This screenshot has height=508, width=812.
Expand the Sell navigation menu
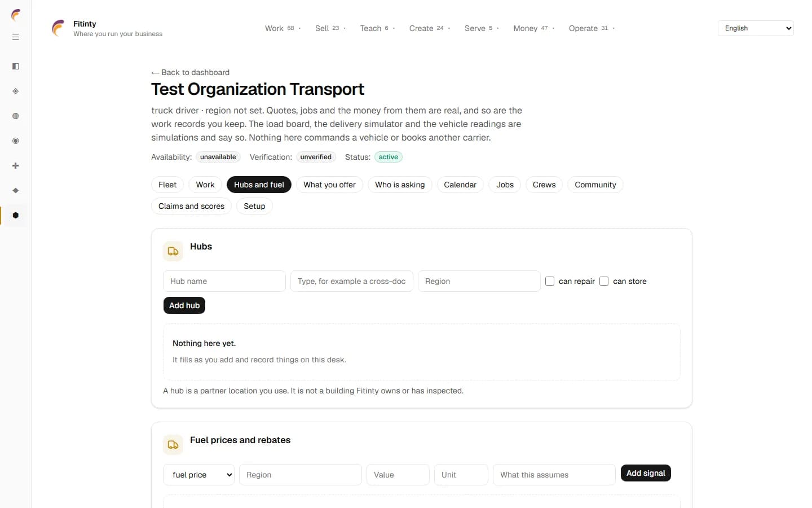pos(330,28)
